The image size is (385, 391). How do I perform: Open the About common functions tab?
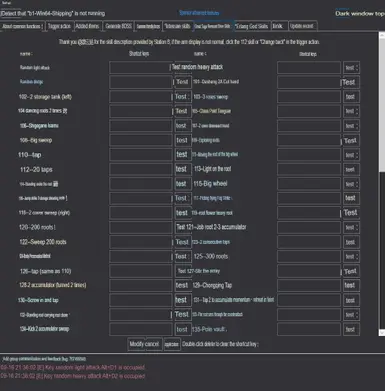pyautogui.click(x=22, y=26)
